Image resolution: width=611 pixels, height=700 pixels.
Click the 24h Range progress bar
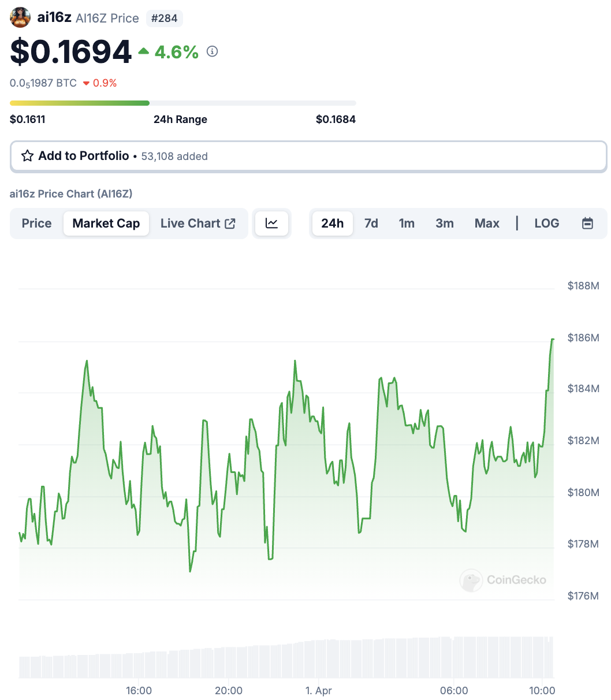click(182, 103)
